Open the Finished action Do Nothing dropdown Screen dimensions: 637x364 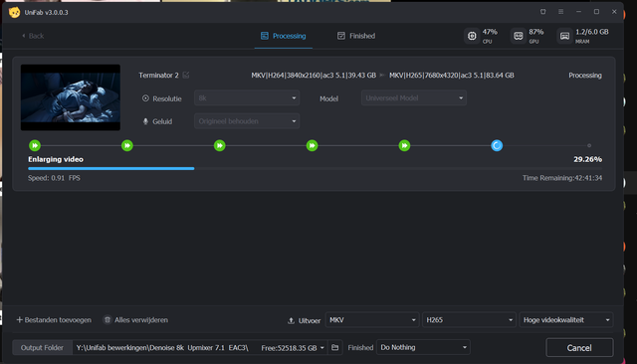pyautogui.click(x=423, y=347)
